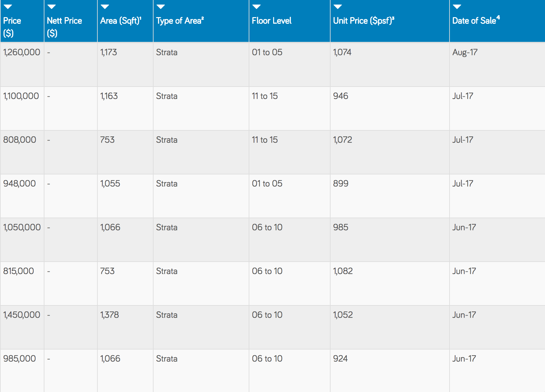
Task: Click the sort triangle above Area (Sqft)
Action: [105, 7]
